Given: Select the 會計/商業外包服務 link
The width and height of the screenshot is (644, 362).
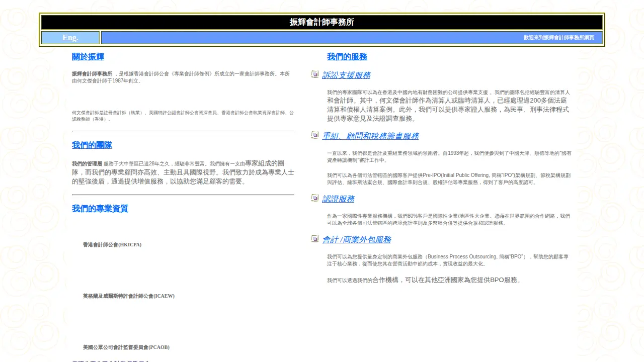Looking at the screenshot, I should tap(357, 240).
